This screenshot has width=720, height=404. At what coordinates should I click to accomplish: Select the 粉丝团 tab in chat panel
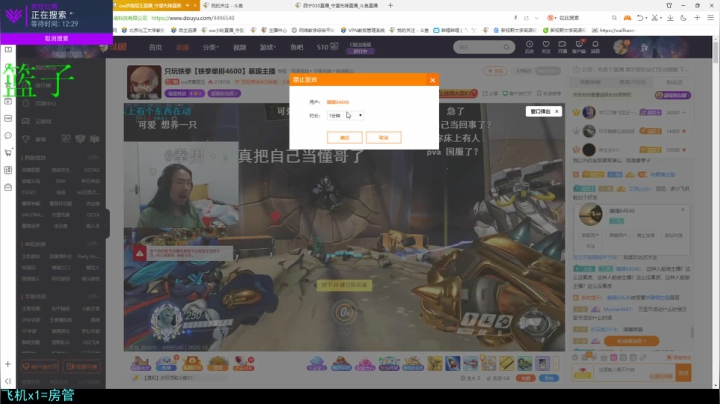point(674,82)
